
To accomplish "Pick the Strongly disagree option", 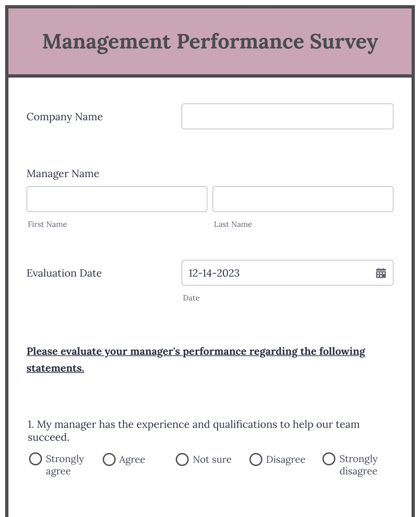I will point(329,459).
